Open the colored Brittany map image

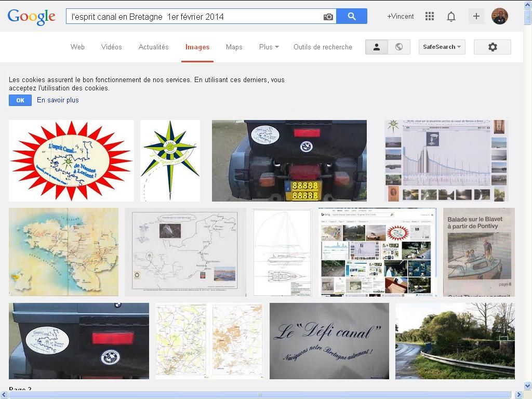click(63, 252)
